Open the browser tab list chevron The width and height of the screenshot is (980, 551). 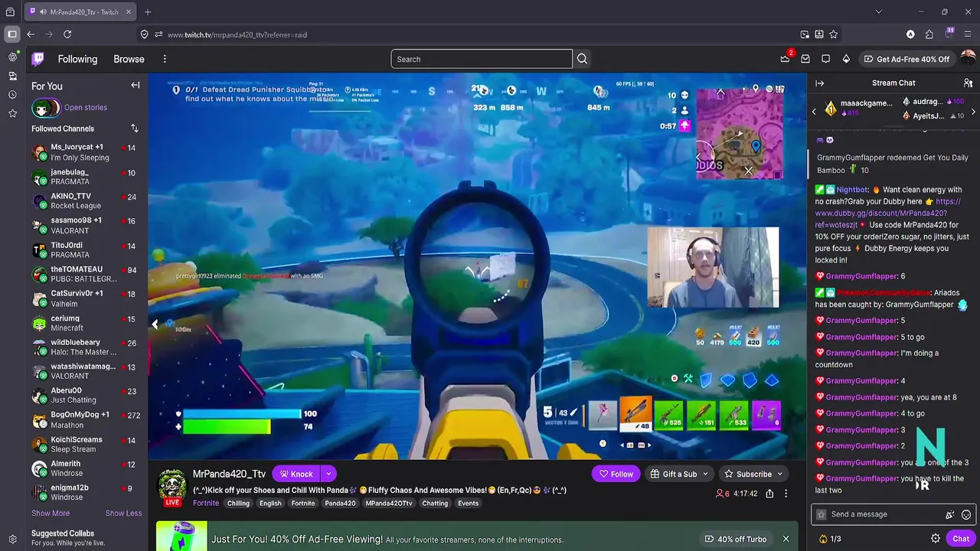[879, 11]
